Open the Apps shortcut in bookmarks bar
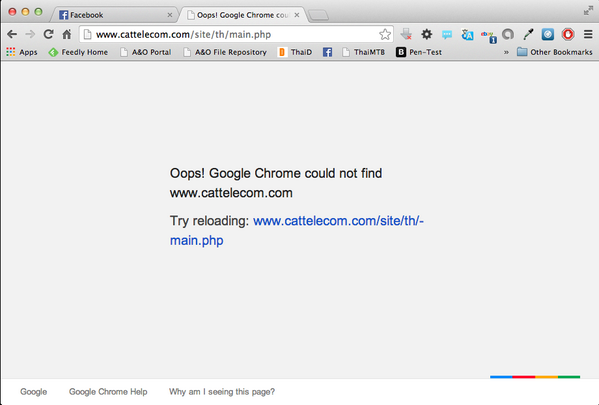The height and width of the screenshot is (405, 599). tap(22, 52)
